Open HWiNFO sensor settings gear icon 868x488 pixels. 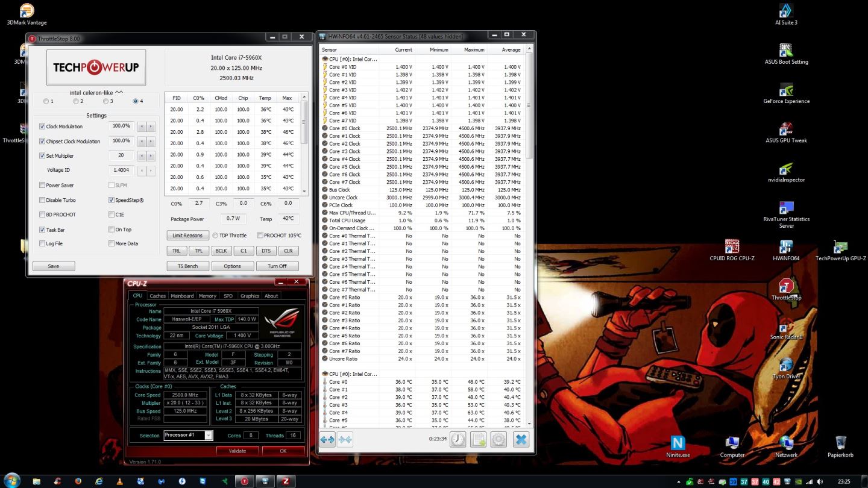tap(498, 440)
